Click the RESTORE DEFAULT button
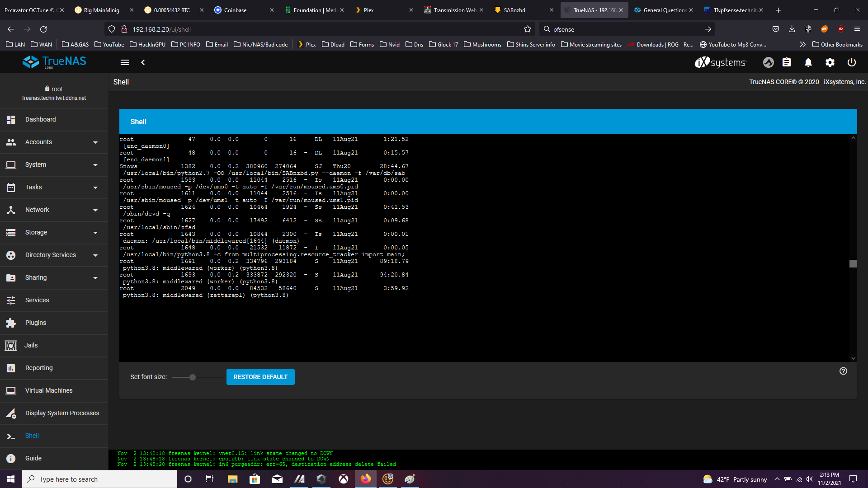The height and width of the screenshot is (488, 868). coord(260,377)
